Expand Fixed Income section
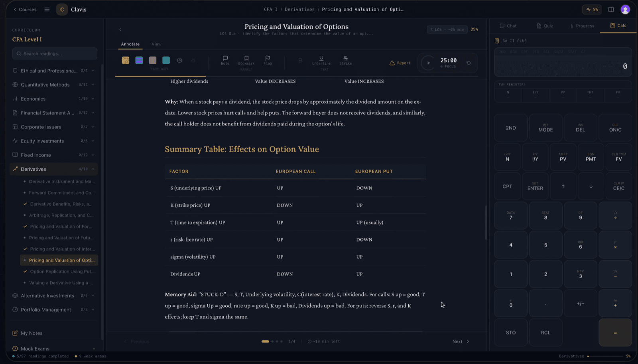The height and width of the screenshot is (364, 638). (x=54, y=155)
